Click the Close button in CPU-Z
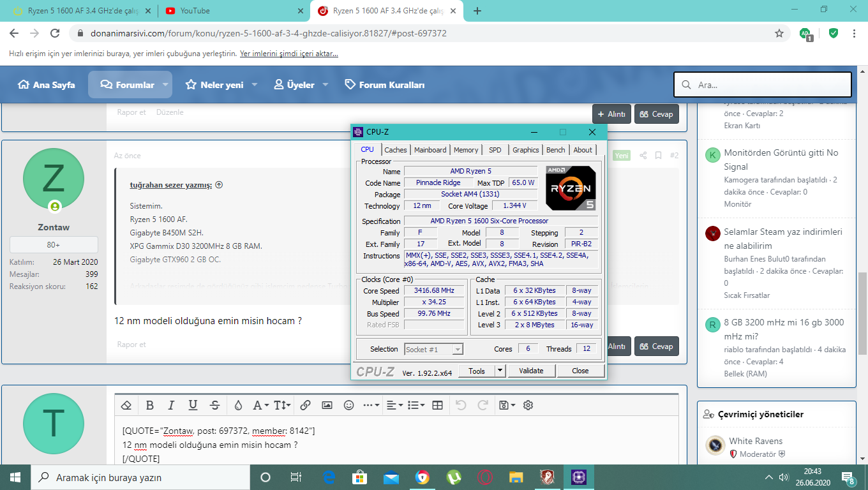Viewport: 868px width, 490px height. 580,371
